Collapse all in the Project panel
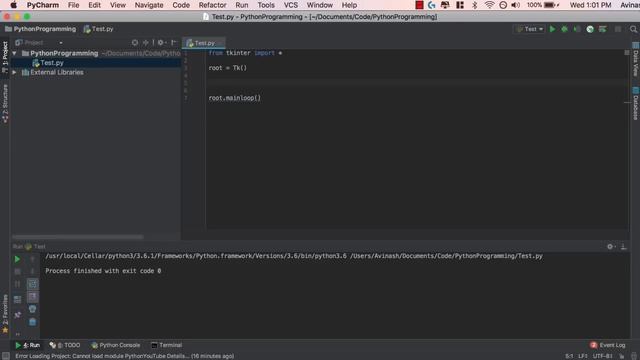The height and width of the screenshot is (360, 640). click(146, 42)
